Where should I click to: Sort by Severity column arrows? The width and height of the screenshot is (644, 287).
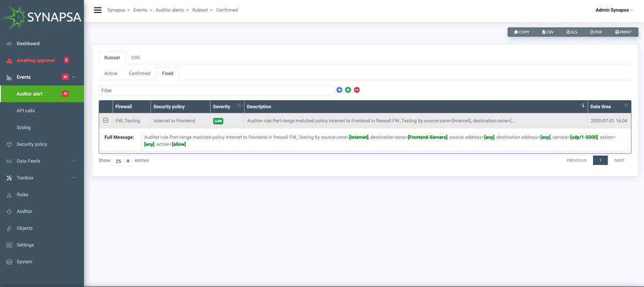(x=239, y=106)
